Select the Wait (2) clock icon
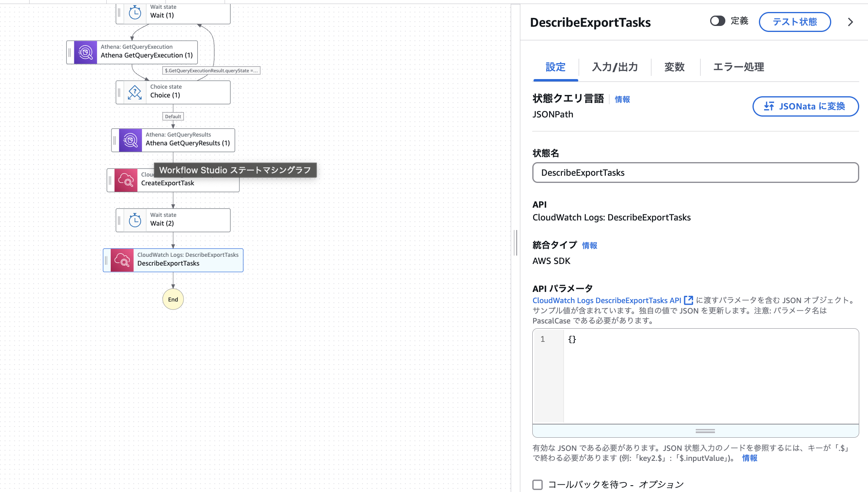 click(135, 220)
